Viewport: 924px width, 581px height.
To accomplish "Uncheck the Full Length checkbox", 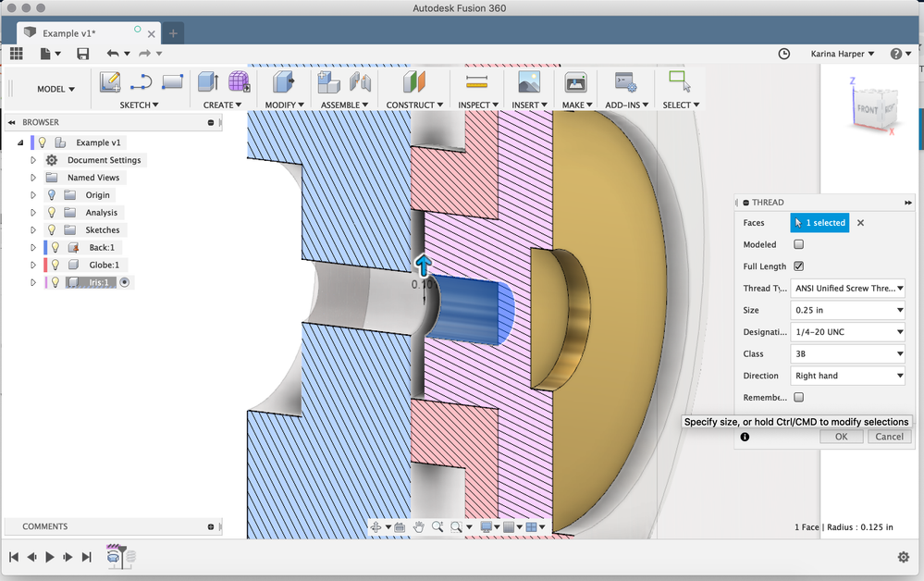I will pos(798,266).
